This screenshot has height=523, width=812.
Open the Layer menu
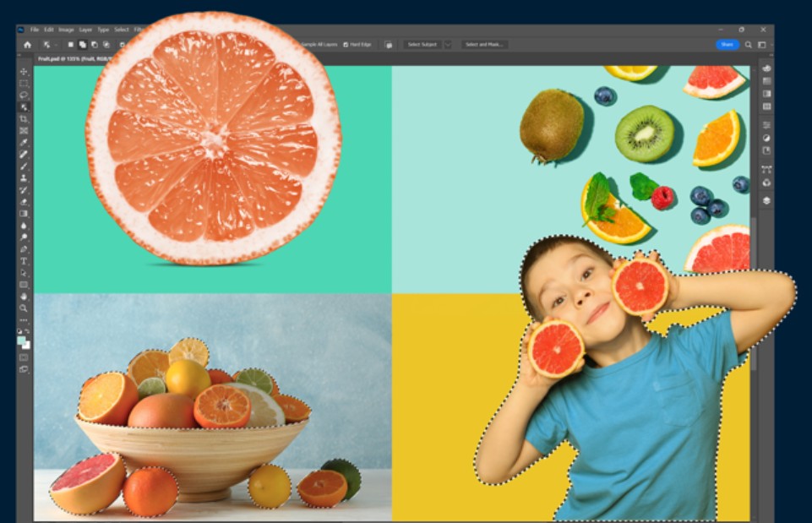tap(85, 30)
